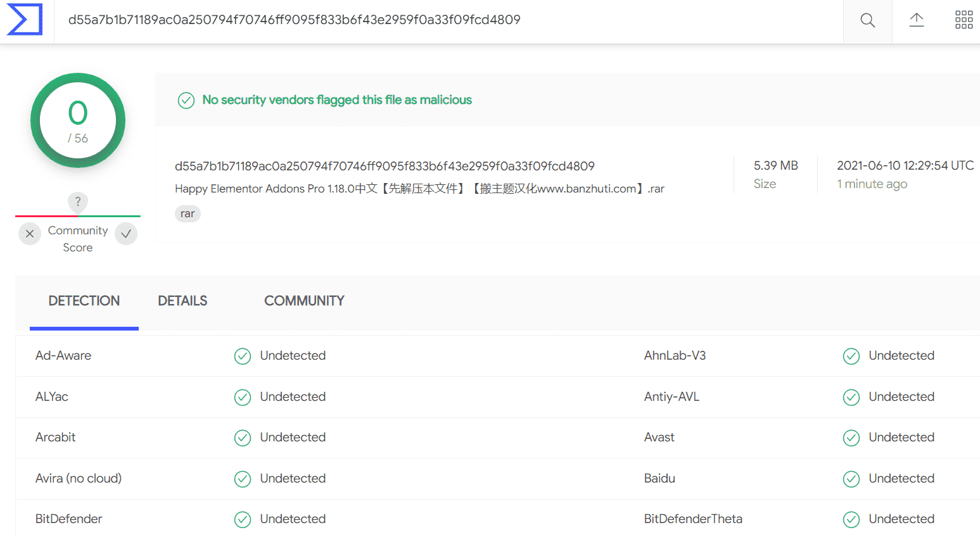Click the Baidu vendor name
The width and height of the screenshot is (980, 537).
pyautogui.click(x=659, y=479)
